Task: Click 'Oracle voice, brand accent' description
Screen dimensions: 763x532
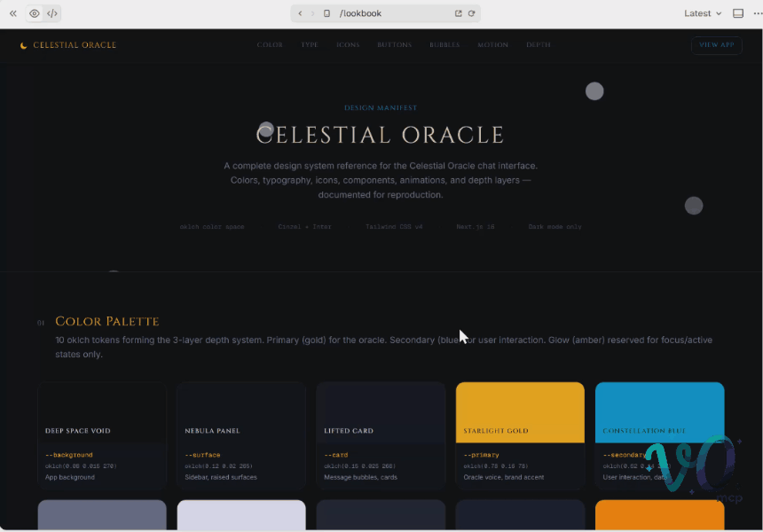Action: pyautogui.click(x=504, y=478)
